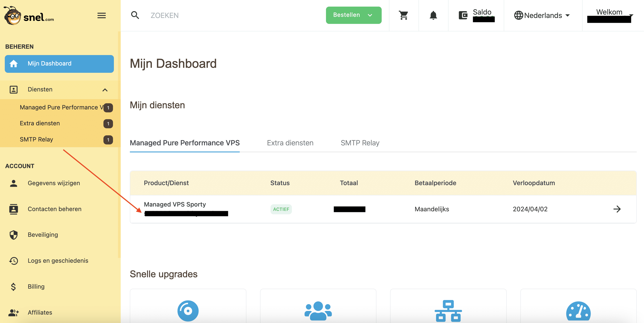Viewport: 644px width, 323px height.
Task: Click the speedometer upgrade icon
Action: 578,311
